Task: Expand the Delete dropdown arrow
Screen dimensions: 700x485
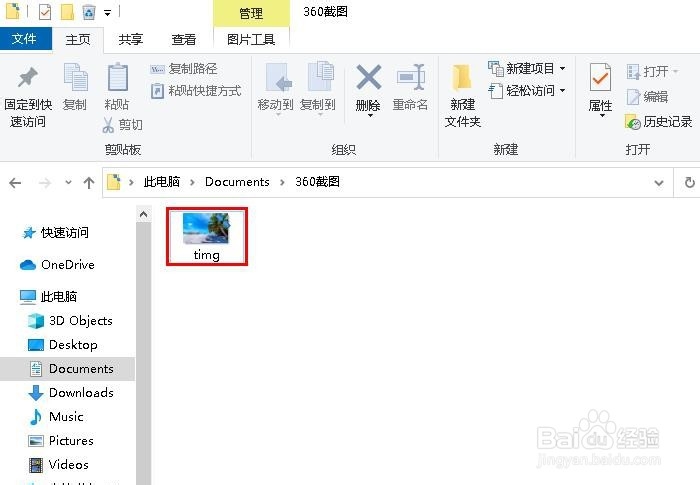Action: coord(370,116)
